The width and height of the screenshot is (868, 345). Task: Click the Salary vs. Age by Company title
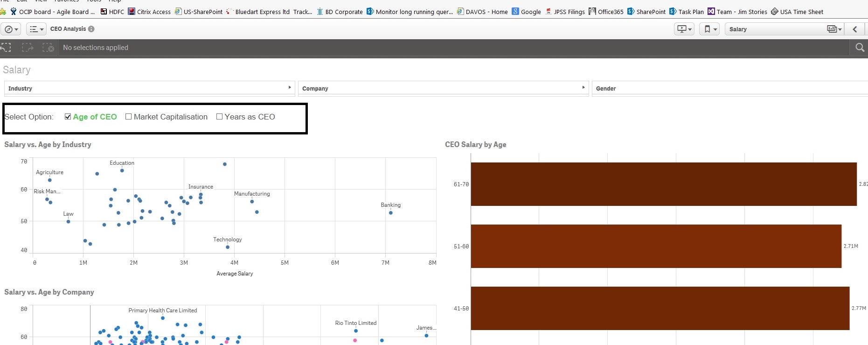click(49, 292)
